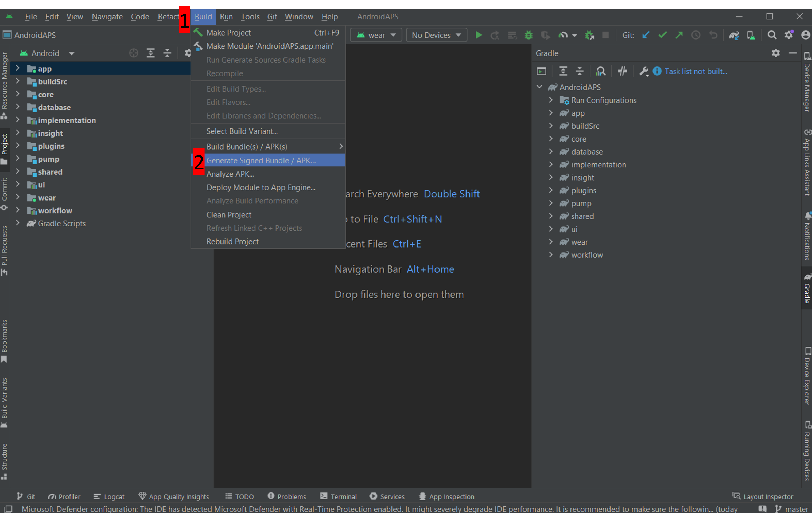Select the wear module in Project tree

pos(46,198)
